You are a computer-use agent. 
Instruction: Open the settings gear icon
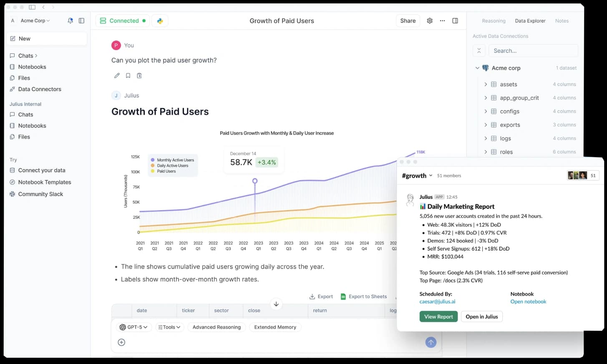(430, 21)
